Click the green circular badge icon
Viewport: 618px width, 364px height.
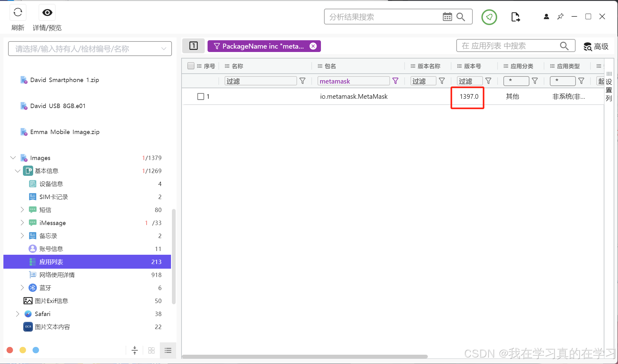489,17
